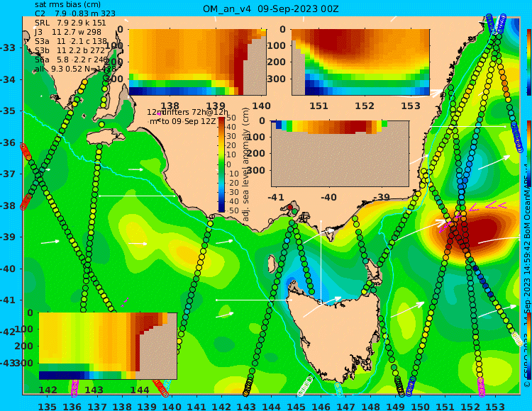Click longitude axis label 140 on main map
The width and height of the screenshot is (532, 411).
(172, 406)
